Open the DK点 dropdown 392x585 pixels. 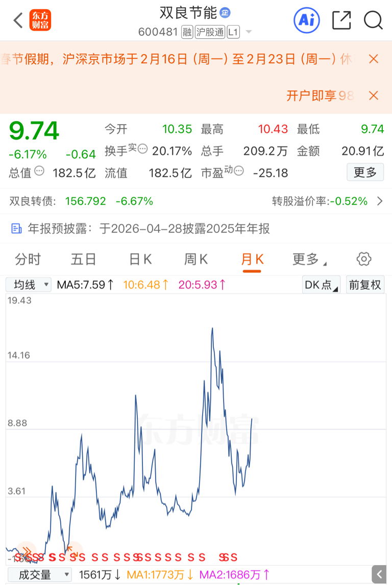tap(321, 285)
